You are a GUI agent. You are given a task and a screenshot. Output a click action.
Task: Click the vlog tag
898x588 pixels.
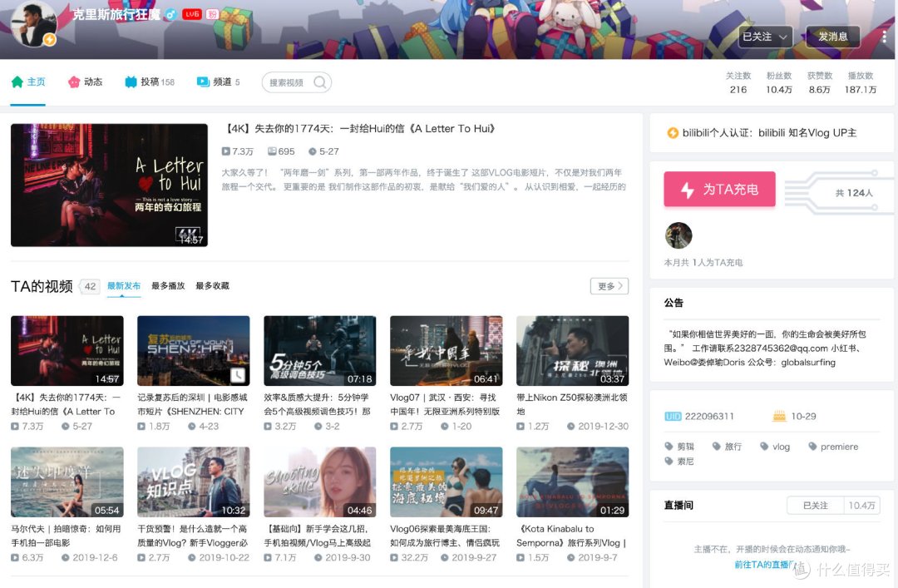[x=775, y=447]
